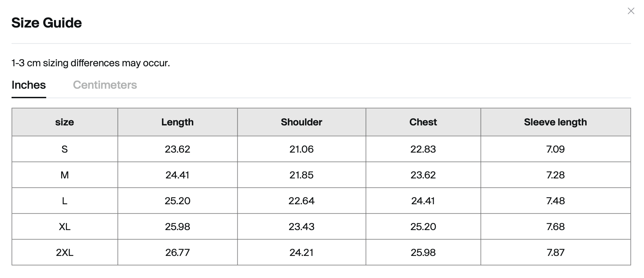Select the M size row label

click(65, 175)
